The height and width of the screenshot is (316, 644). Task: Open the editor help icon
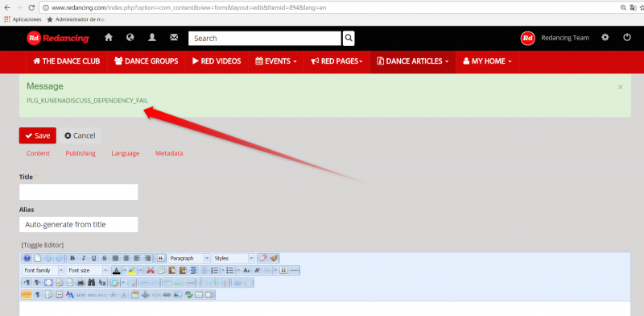coord(27,259)
